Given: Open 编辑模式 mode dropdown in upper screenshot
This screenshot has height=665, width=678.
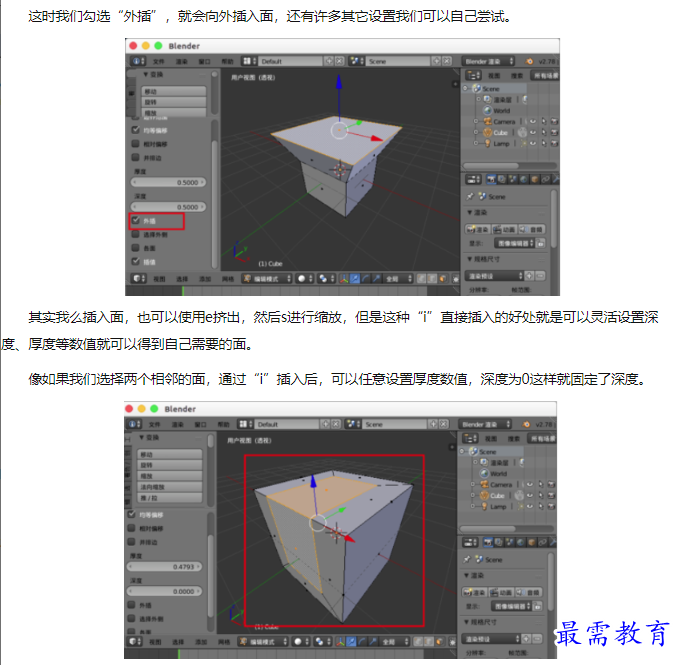Looking at the screenshot, I should (267, 278).
